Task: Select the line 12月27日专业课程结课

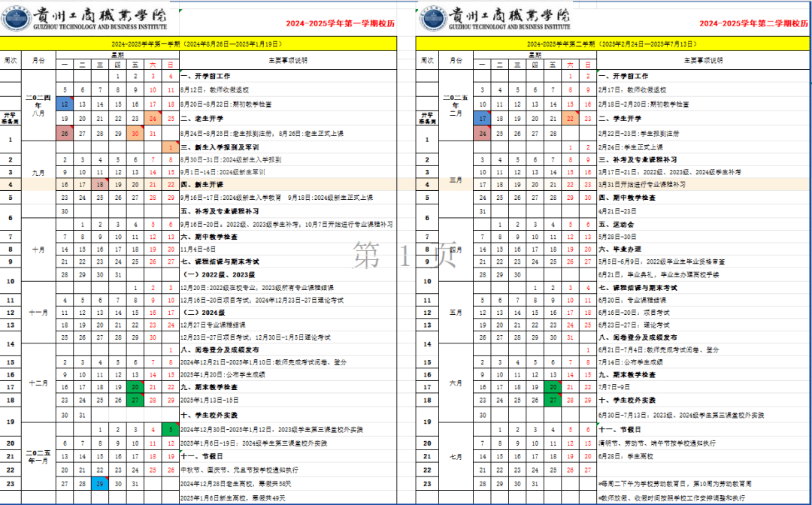Action: click(213, 325)
